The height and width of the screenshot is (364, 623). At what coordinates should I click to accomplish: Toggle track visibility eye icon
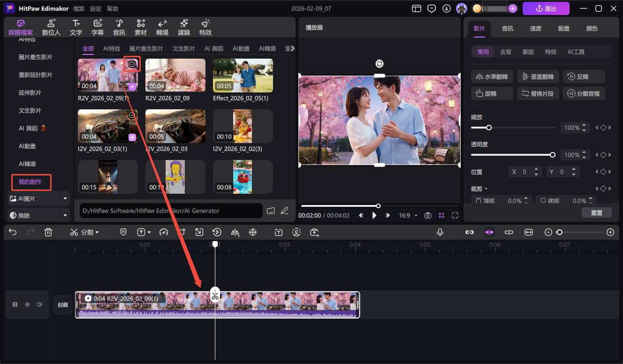click(27, 305)
